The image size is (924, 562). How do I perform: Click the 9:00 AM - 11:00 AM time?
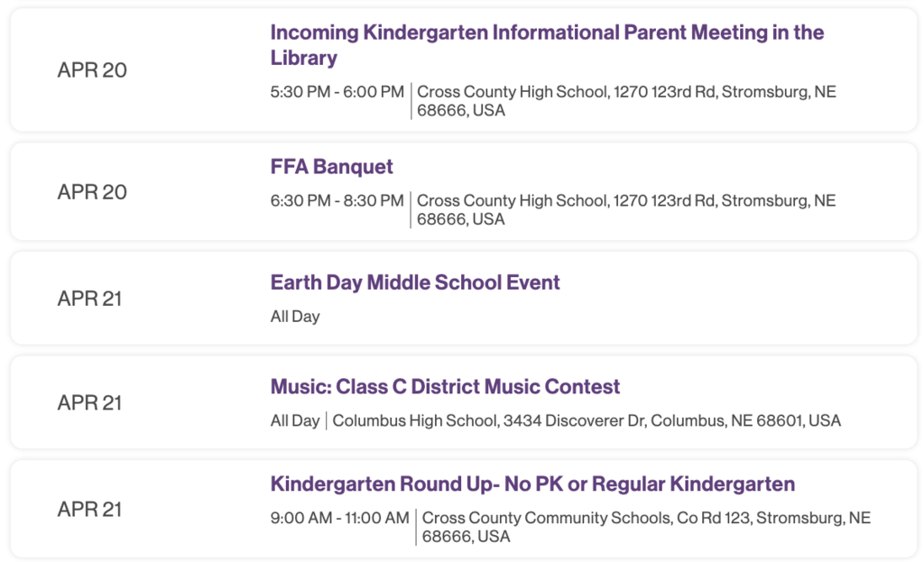point(339,519)
